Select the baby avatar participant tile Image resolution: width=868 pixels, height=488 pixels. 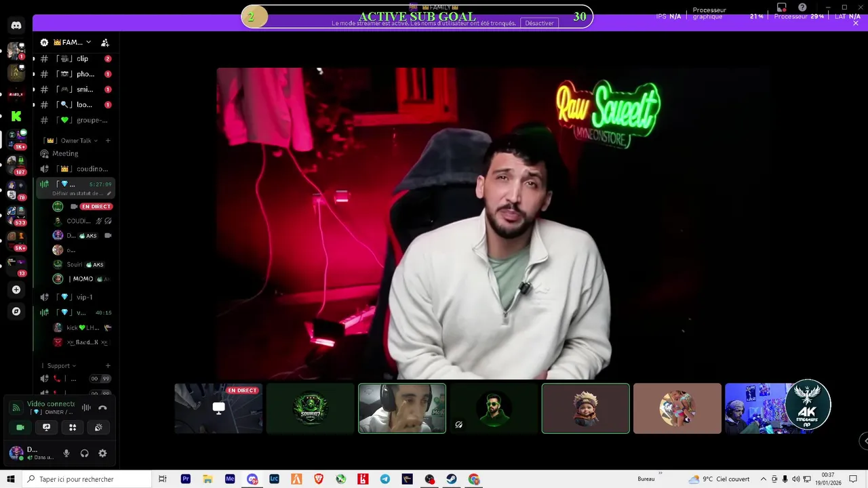coord(586,408)
